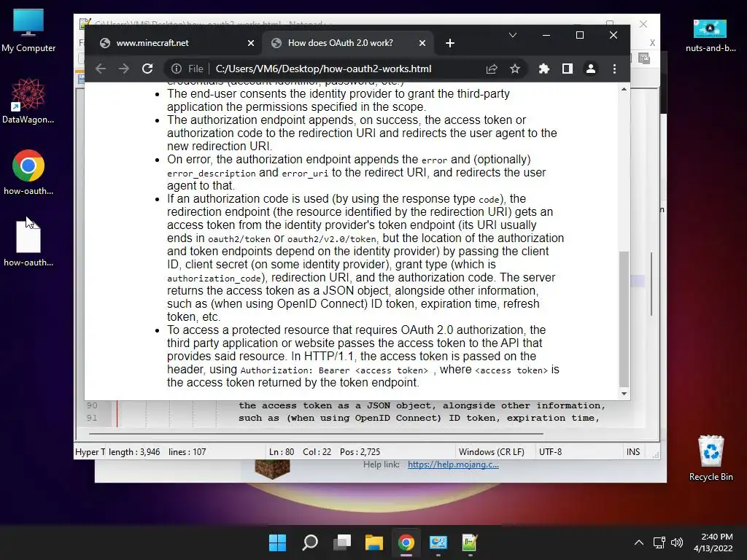The width and height of the screenshot is (747, 560).
Task: Click length : 3,946 status entry
Action: pos(134,452)
